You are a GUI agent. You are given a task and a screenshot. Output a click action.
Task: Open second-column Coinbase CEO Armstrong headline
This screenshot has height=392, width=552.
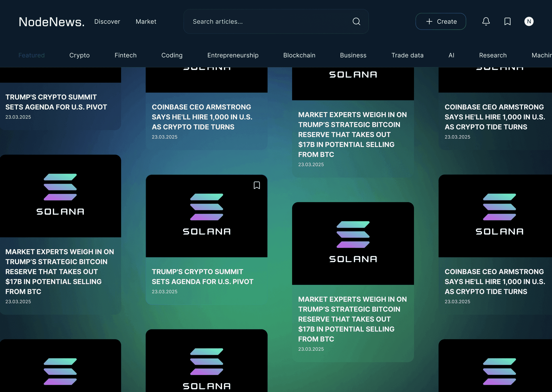[202, 117]
